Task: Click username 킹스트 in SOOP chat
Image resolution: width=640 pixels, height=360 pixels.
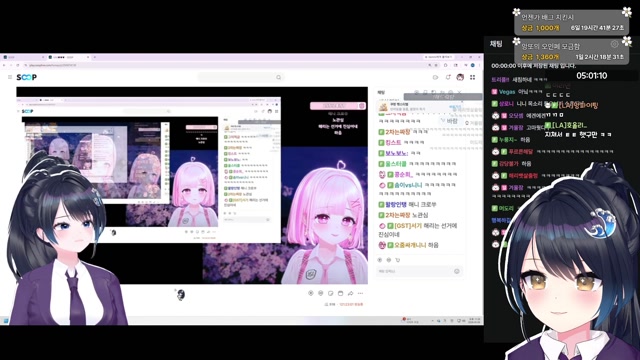Action: pos(393,142)
